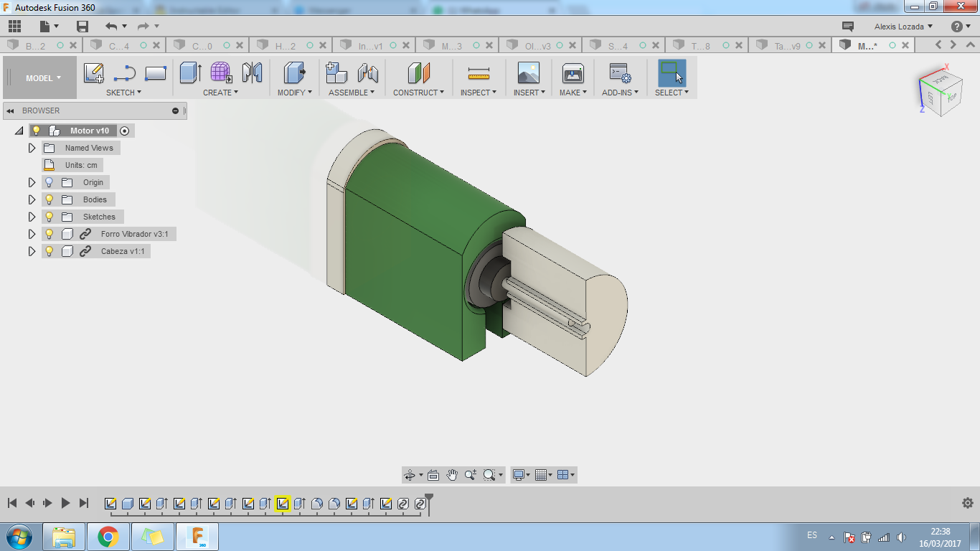Open the Data Panel grid icon
The width and height of the screenshot is (980, 551).
coord(14,27)
